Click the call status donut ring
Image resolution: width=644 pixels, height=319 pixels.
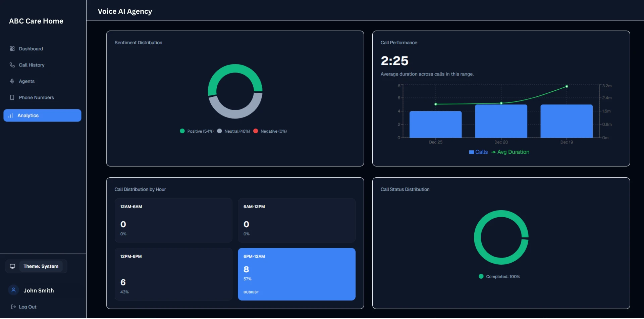pos(477,237)
